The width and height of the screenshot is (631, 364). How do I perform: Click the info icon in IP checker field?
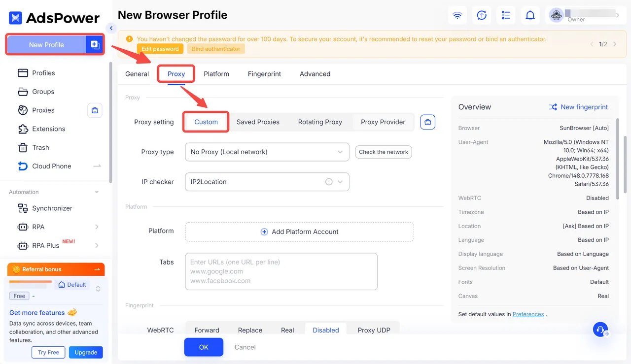pyautogui.click(x=329, y=182)
